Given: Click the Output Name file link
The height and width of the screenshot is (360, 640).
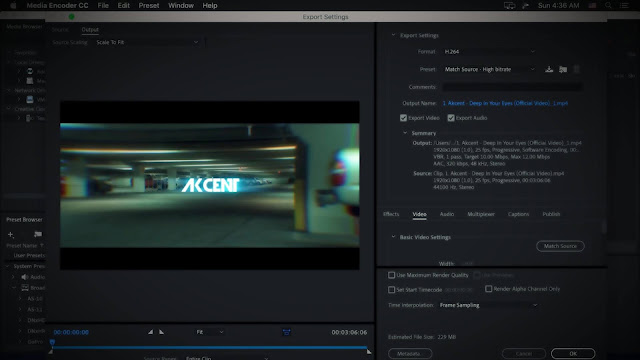Looking at the screenshot, I should (505, 103).
